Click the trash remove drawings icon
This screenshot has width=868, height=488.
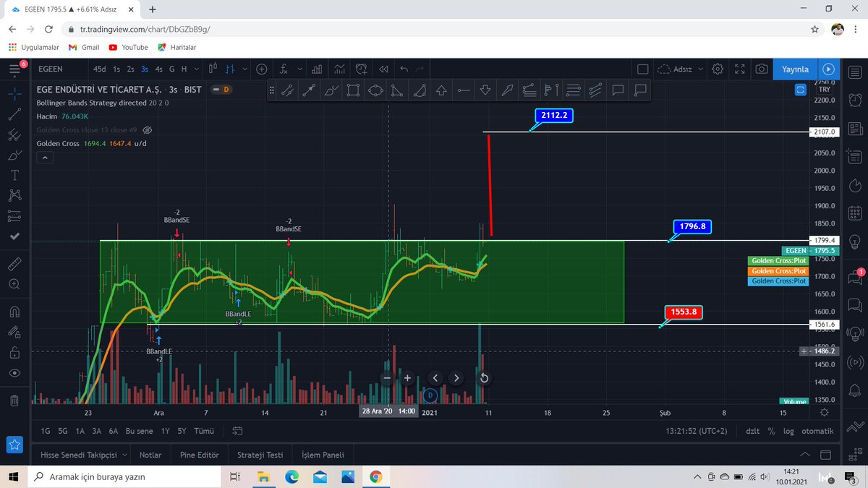point(14,400)
